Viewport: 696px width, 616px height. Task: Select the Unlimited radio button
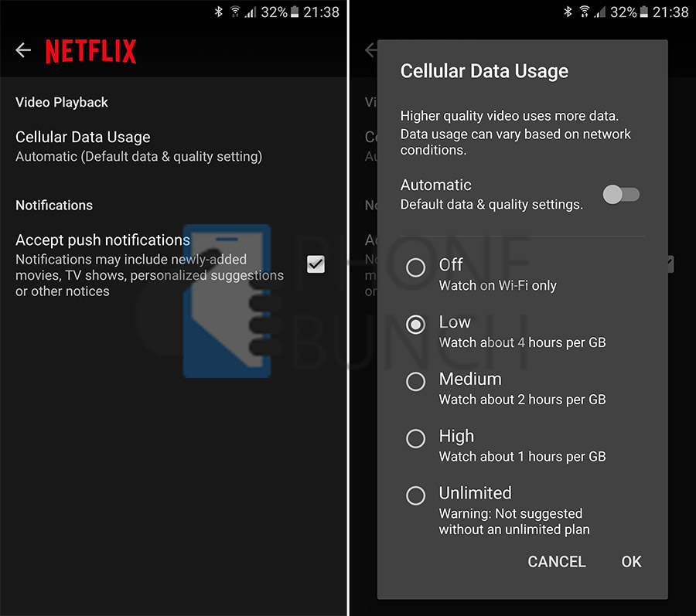tap(416, 496)
